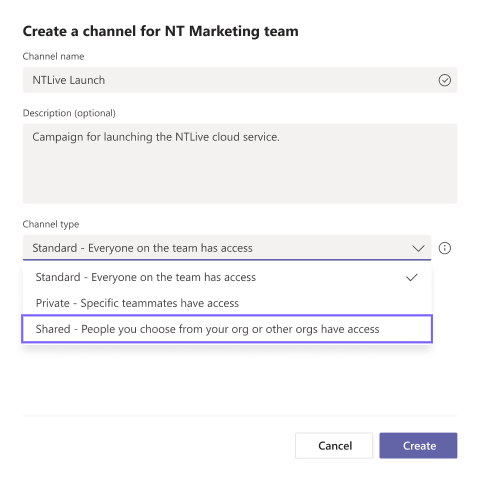This screenshot has height=481, width=482.
Task: Click the checkmark icon in Channel name field
Action: [x=444, y=80]
